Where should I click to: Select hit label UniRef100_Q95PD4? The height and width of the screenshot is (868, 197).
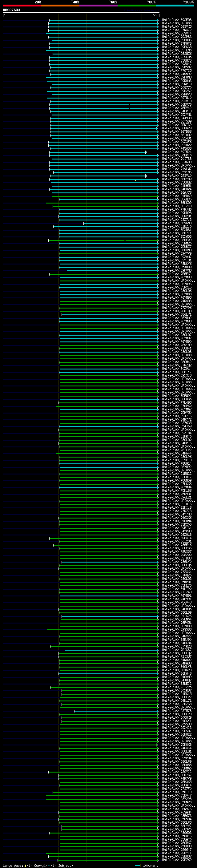pos(176,758)
